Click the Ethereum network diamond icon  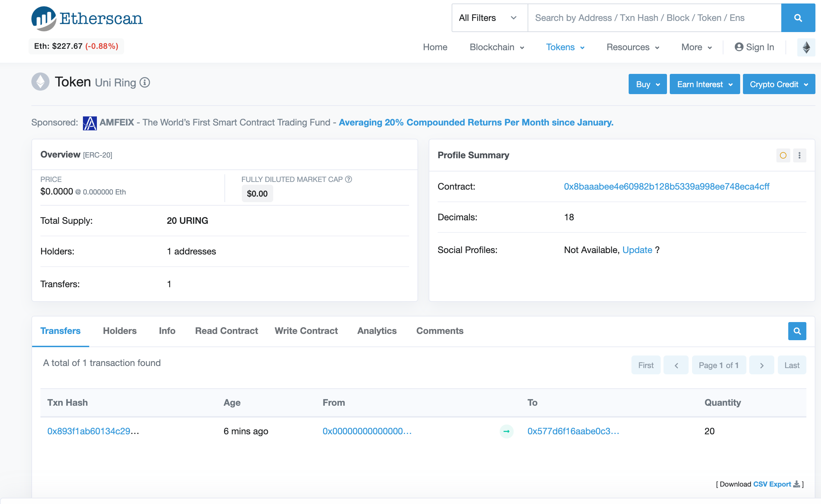pos(806,47)
